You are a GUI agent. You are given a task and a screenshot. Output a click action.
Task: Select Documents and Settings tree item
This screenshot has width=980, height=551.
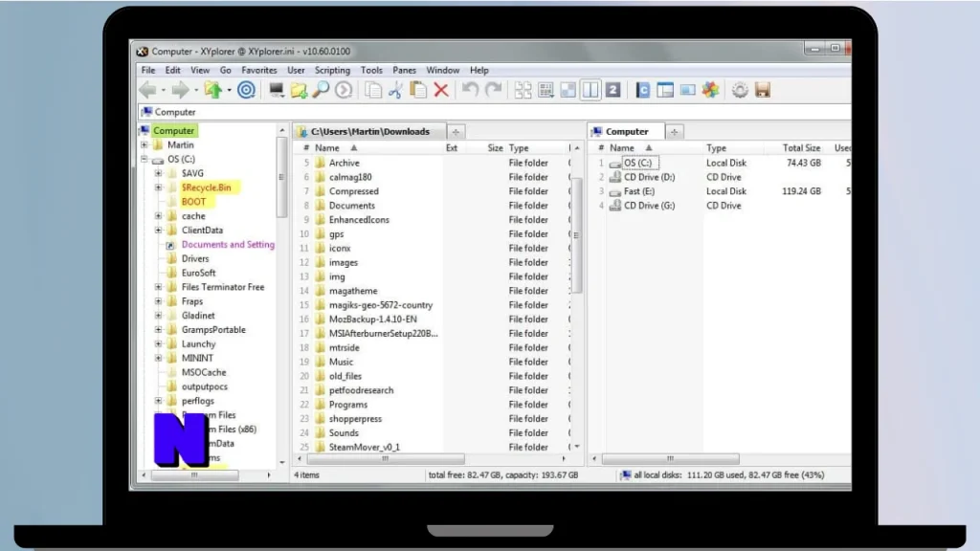[x=228, y=245]
